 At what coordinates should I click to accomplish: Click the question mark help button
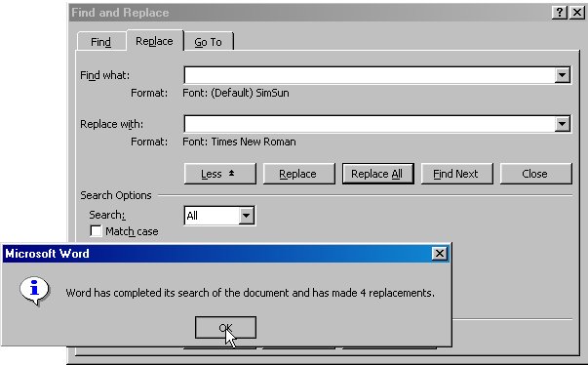pyautogui.click(x=559, y=13)
